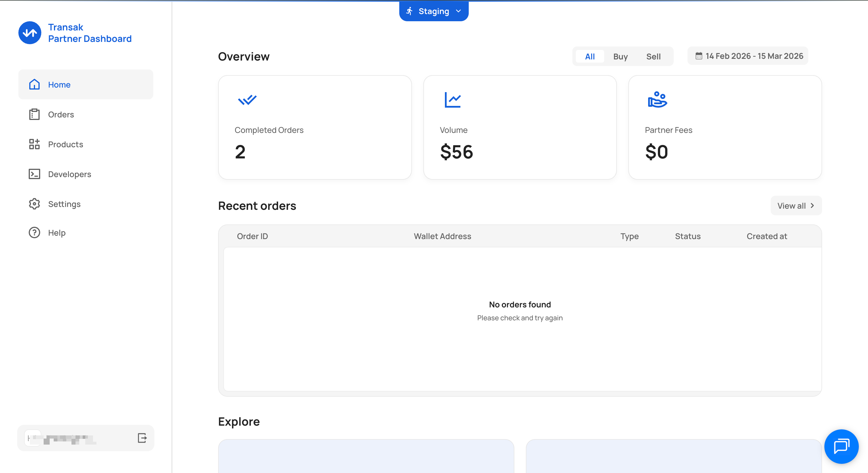The height and width of the screenshot is (473, 868).
Task: Click the Developers terminal icon
Action: [34, 174]
